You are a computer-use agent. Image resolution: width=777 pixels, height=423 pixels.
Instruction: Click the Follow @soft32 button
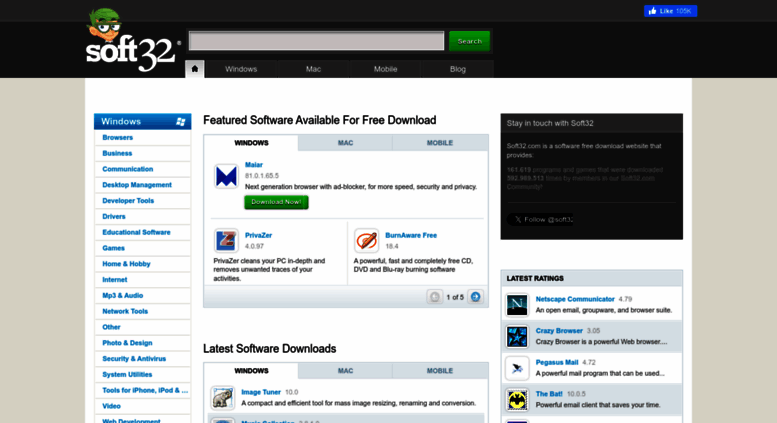point(540,219)
